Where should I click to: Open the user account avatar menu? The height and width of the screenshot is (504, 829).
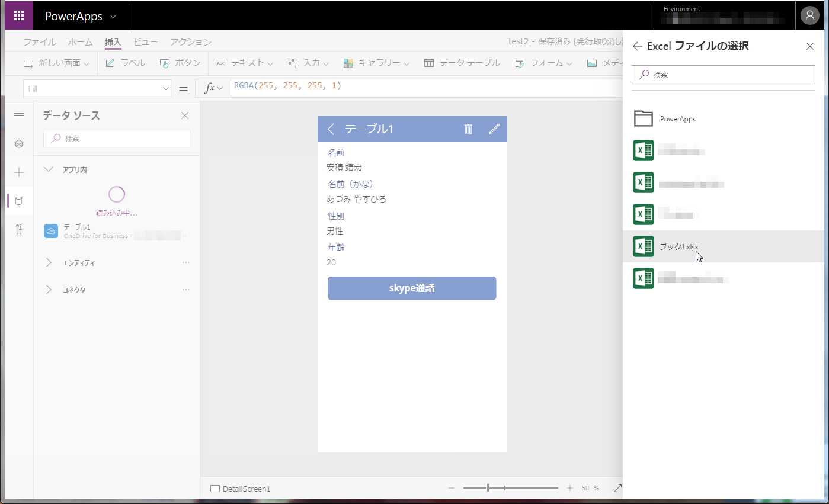pyautogui.click(x=810, y=15)
